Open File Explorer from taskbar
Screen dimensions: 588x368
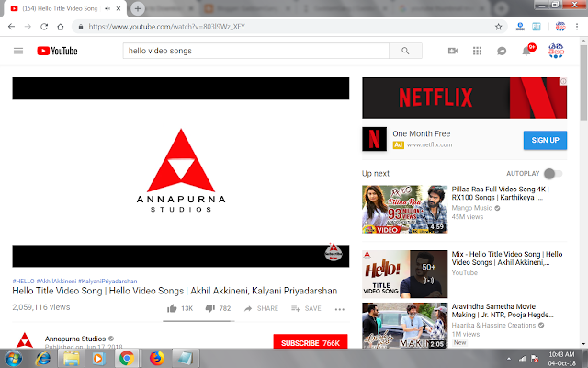click(x=71, y=359)
